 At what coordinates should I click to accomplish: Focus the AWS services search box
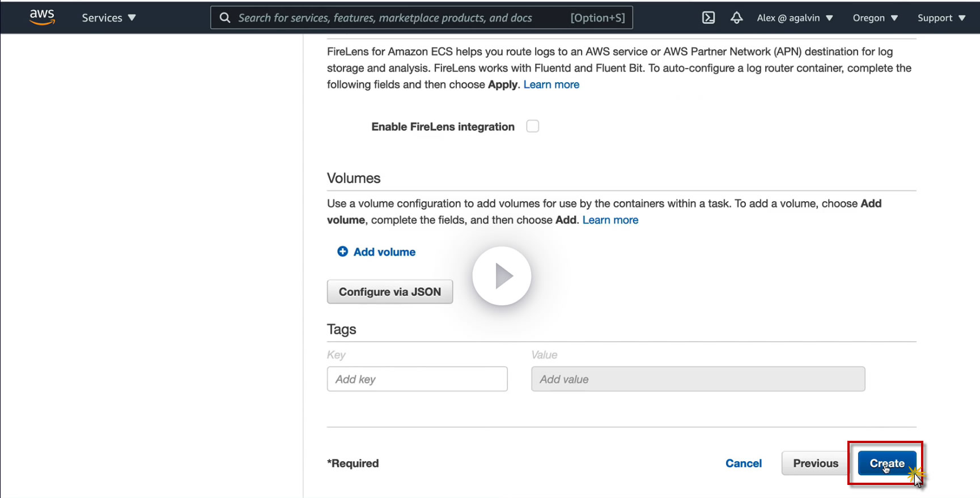397,18
